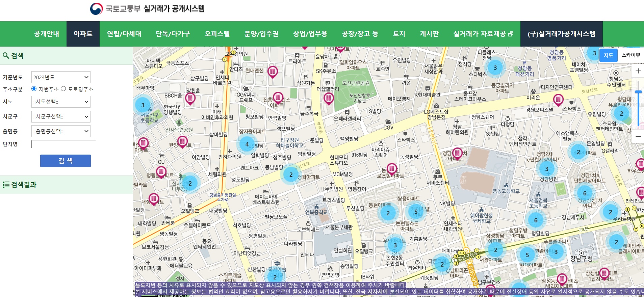Open the 읍면동선택 dropdown
Viewport: 644px width, 297px height.
pos(61,131)
